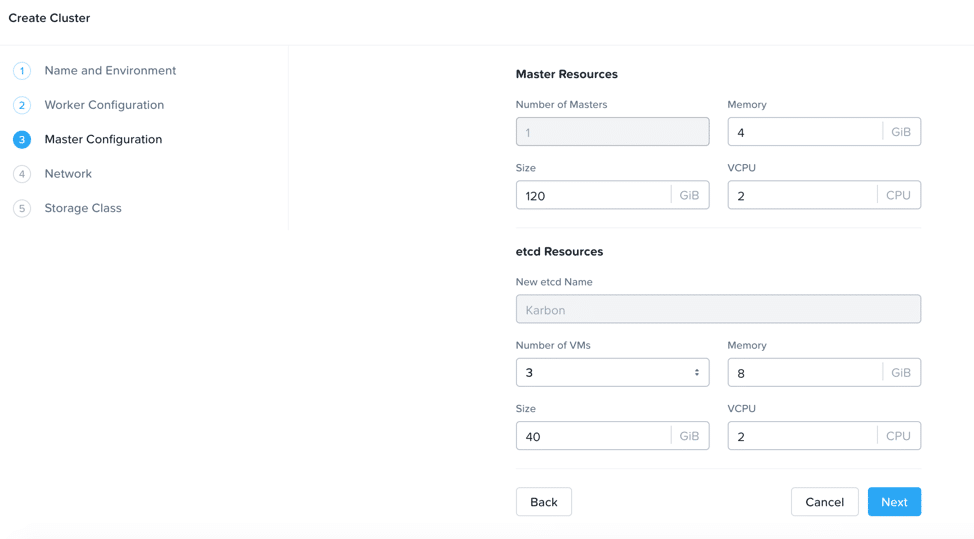This screenshot has width=974, height=539.
Task: Edit the Master Size field
Action: tap(592, 196)
